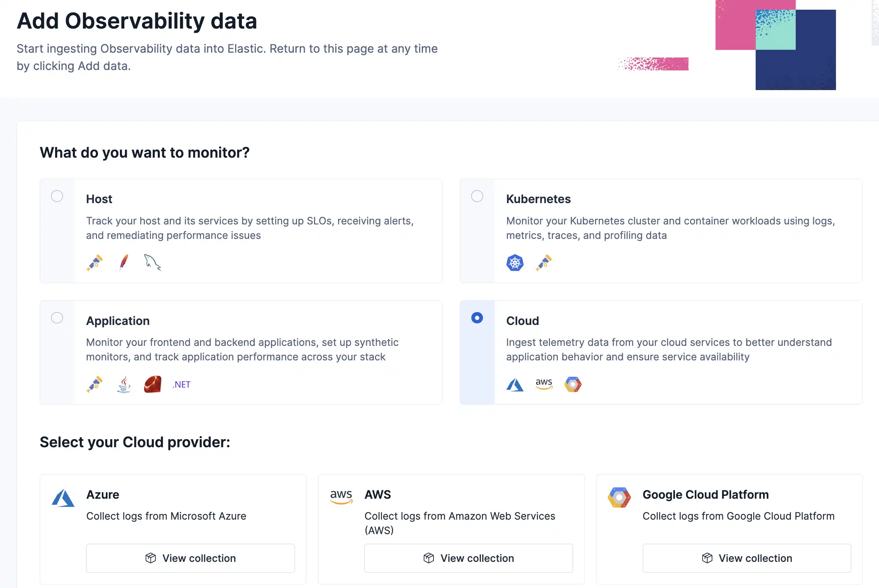The width and height of the screenshot is (879, 588).
Task: Click the Azure provider card logo
Action: [63, 498]
